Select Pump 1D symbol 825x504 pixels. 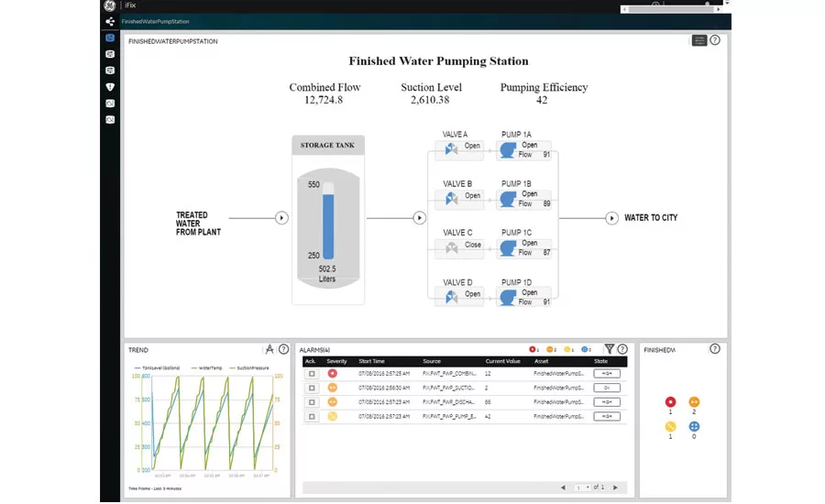point(508,298)
